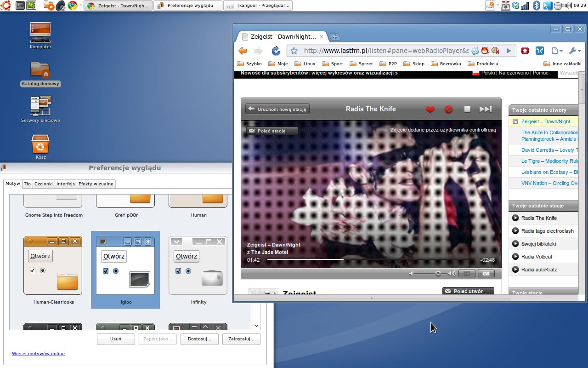Click the red devil face icon in address bar
The image size is (588, 368).
click(485, 51)
